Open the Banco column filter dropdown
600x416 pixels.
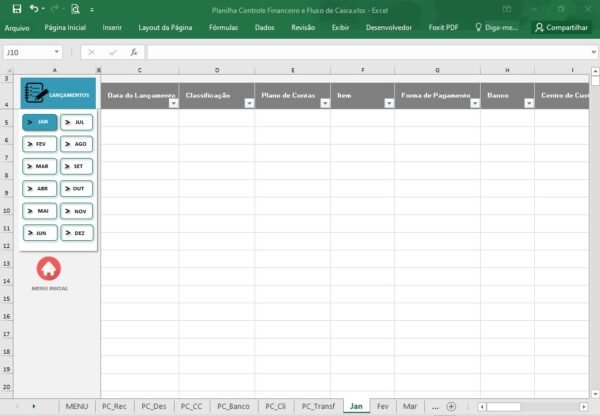(529, 103)
